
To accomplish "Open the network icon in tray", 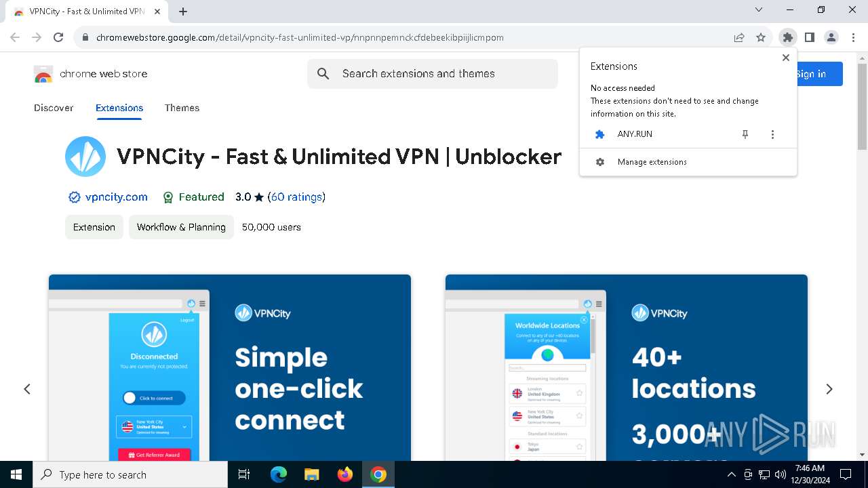I will [764, 474].
